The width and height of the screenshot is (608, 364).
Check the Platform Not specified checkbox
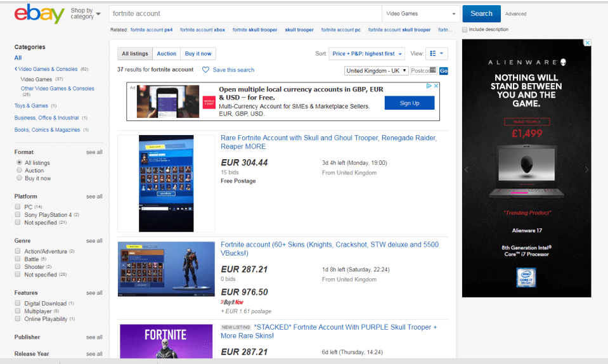[18, 222]
